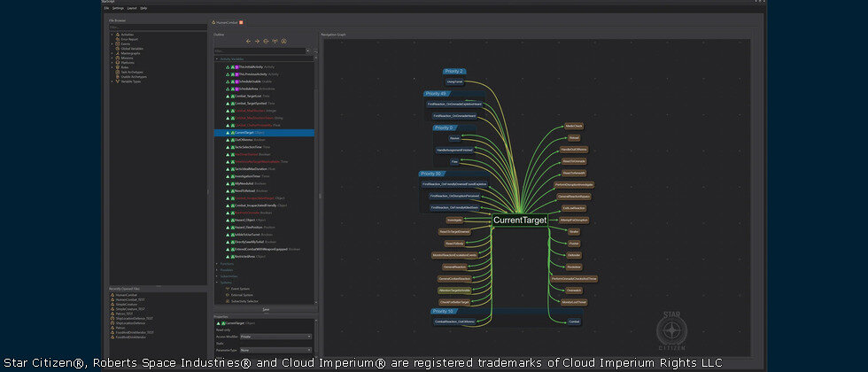Screen dimensions: 868x372
Task: Click the Error Report icon in File Browser
Action: [x=117, y=39]
